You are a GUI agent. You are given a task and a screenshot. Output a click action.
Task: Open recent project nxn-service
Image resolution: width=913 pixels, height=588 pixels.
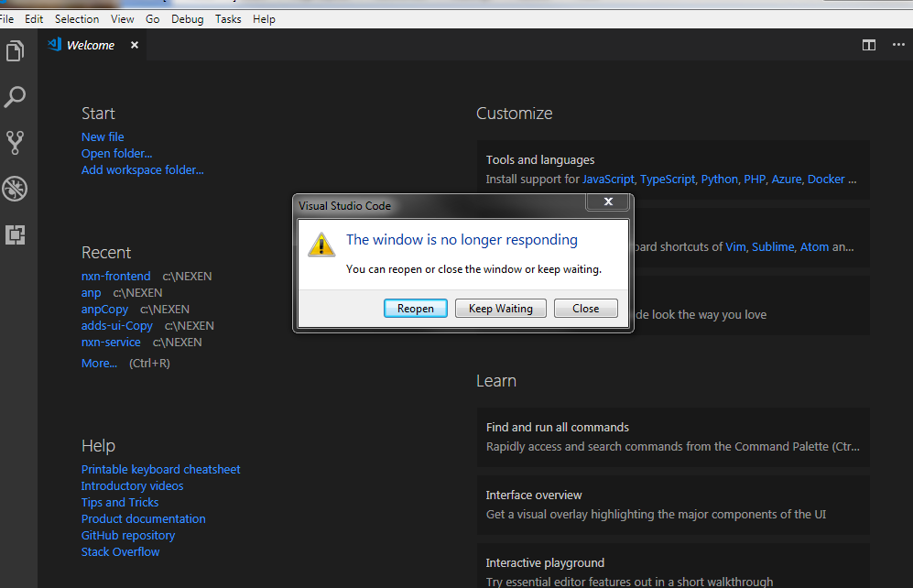click(x=111, y=343)
